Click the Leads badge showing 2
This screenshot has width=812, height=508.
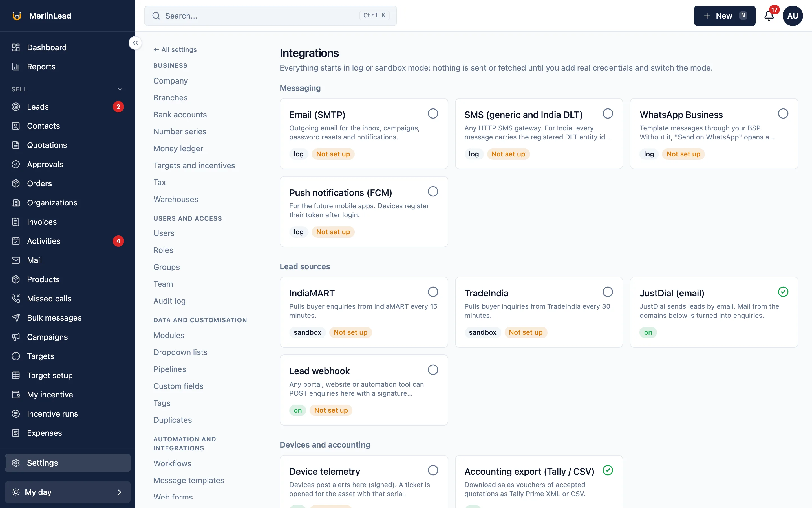[118, 106]
